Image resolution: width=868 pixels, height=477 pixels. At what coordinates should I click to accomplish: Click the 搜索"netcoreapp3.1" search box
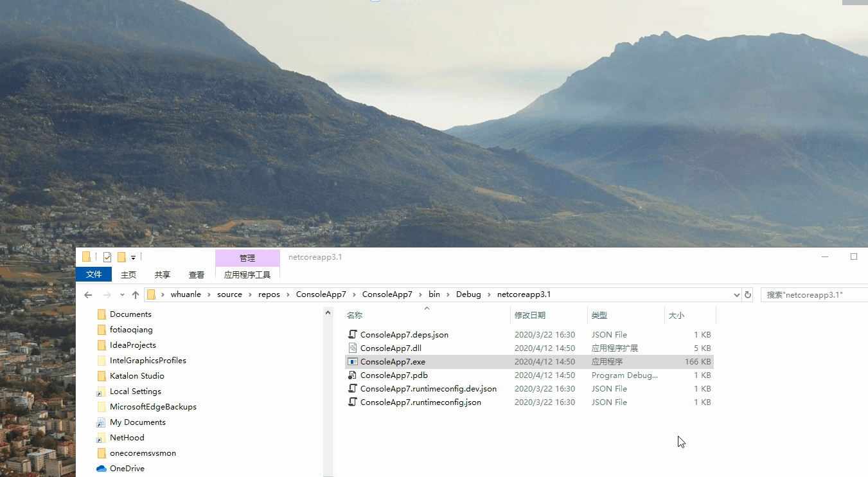pyautogui.click(x=814, y=295)
